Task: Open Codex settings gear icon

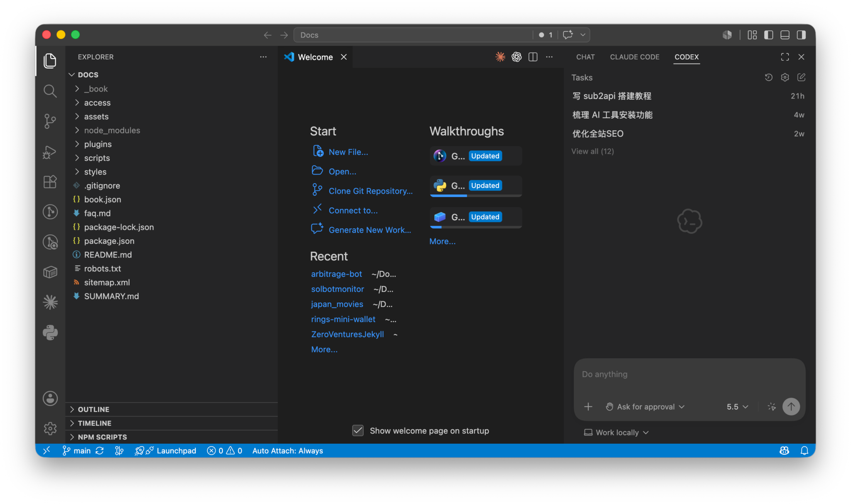Action: pos(785,77)
